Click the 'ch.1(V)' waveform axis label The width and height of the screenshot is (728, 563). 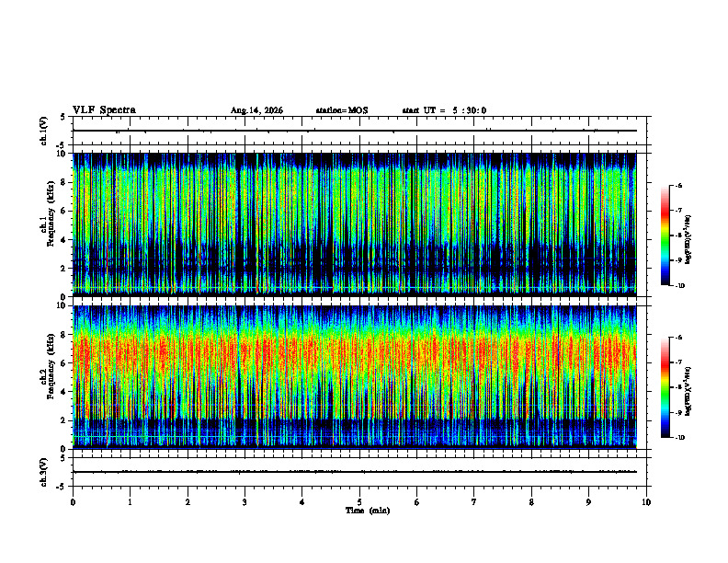point(44,131)
